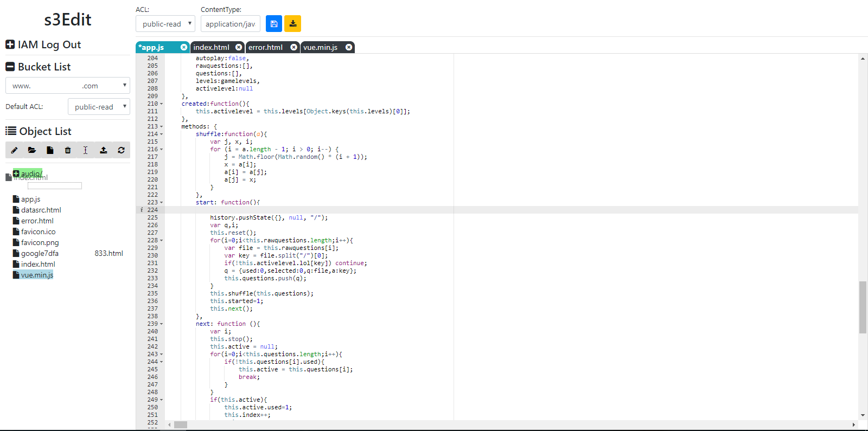Viewport: 868px width, 431px height.
Task: Click the refresh object list icon
Action: pyautogui.click(x=121, y=150)
